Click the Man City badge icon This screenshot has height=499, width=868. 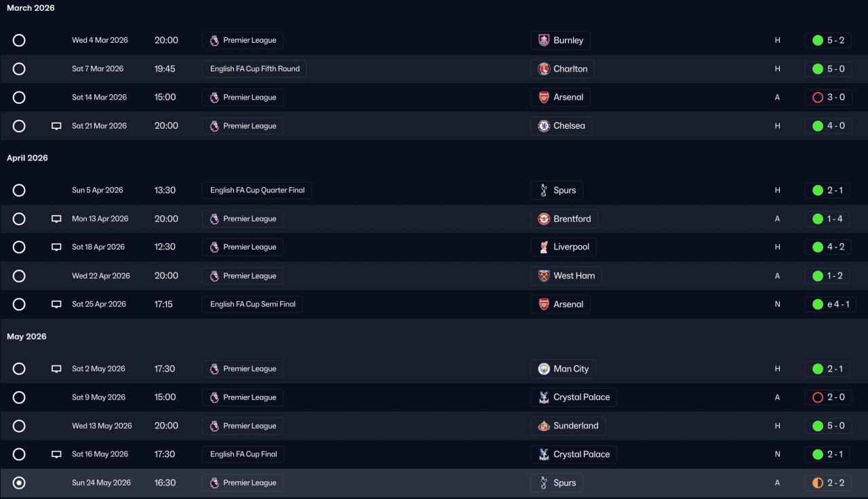(x=544, y=369)
